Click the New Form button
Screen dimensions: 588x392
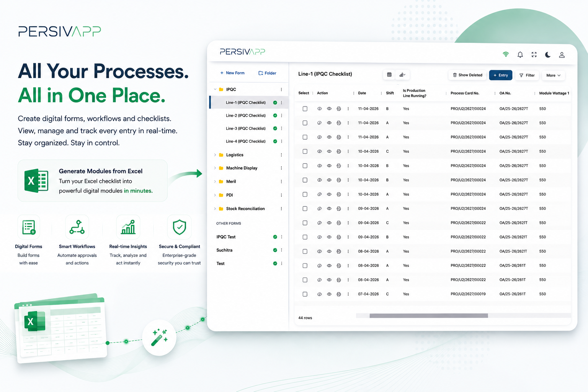(x=232, y=73)
